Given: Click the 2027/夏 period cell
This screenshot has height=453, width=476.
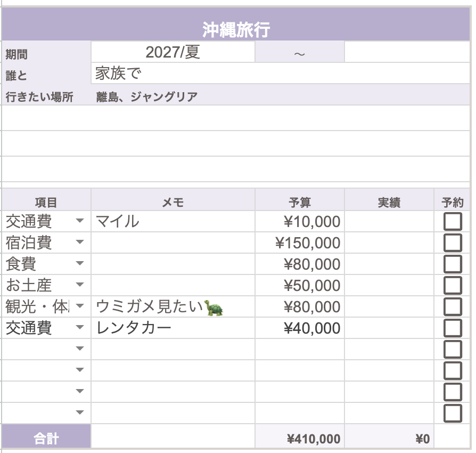Looking at the screenshot, I should 173,52.
